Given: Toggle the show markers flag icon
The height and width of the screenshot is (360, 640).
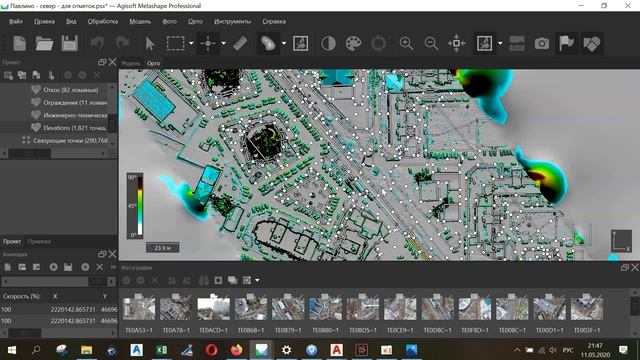Looking at the screenshot, I should (x=567, y=43).
